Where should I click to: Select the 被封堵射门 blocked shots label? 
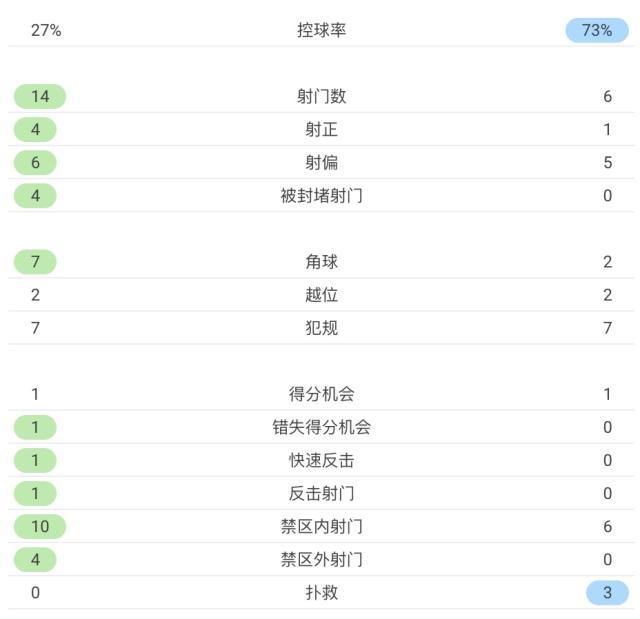coord(321,195)
